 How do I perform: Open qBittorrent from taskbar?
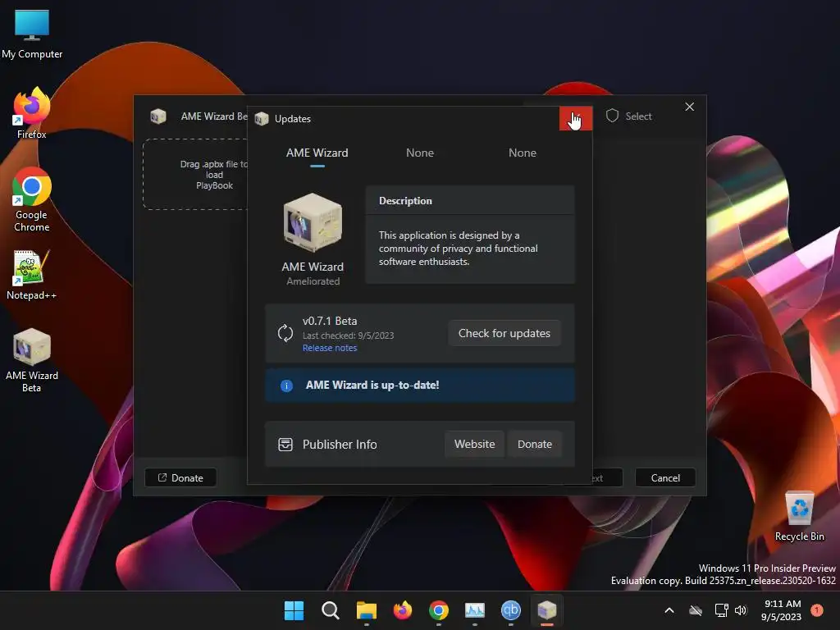click(510, 610)
